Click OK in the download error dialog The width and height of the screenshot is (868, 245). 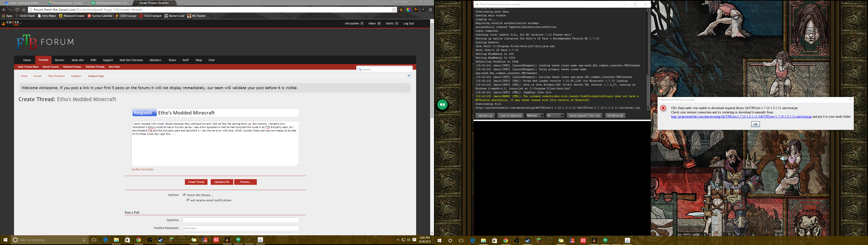tap(755, 124)
